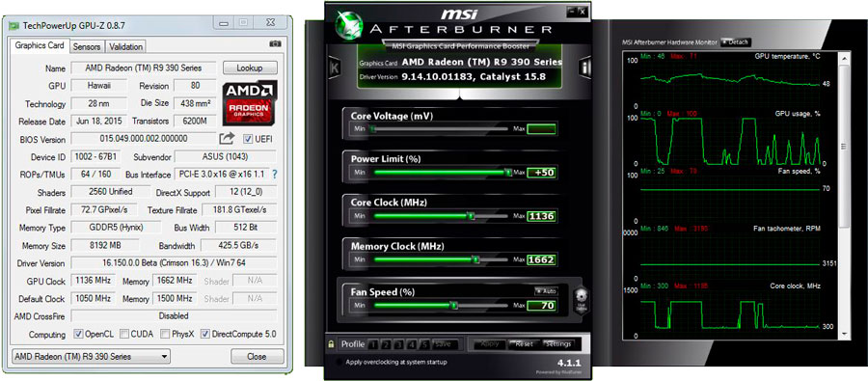868x381 pixels.
Task: Toggle the UEFI checkbox
Action: click(248, 139)
